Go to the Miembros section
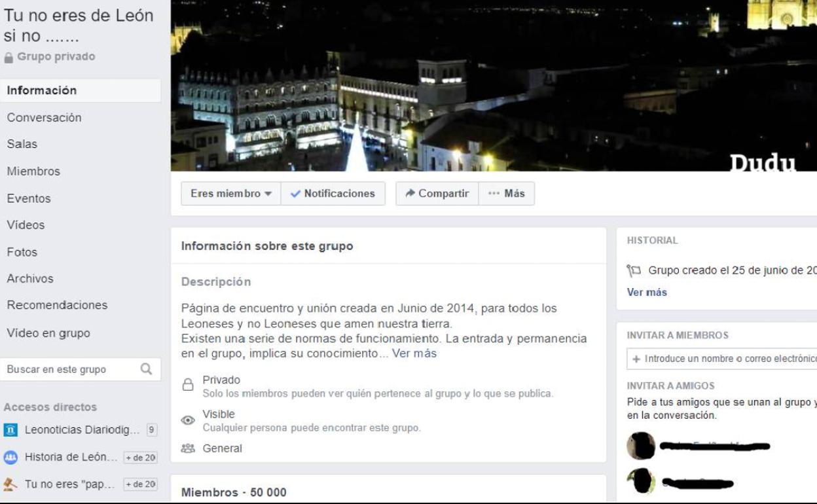 [x=33, y=171]
